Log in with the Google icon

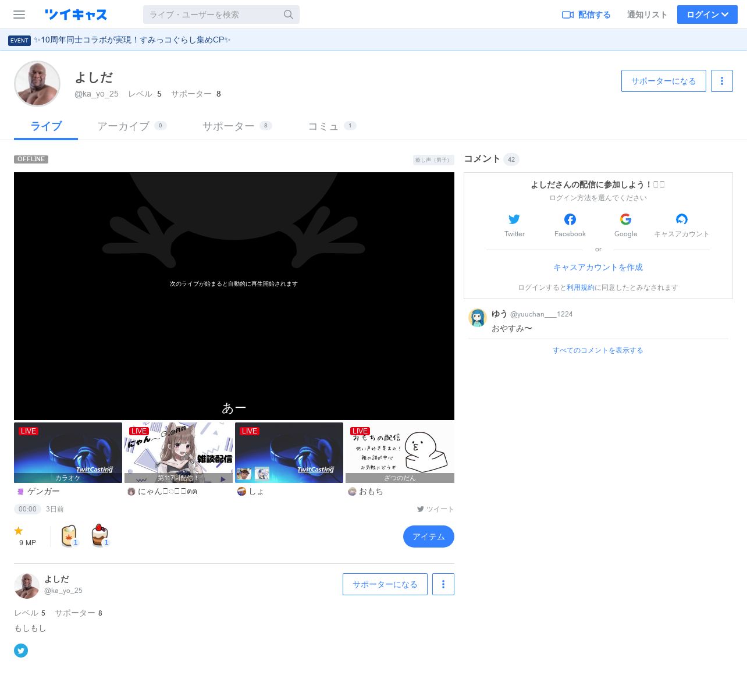tap(626, 219)
